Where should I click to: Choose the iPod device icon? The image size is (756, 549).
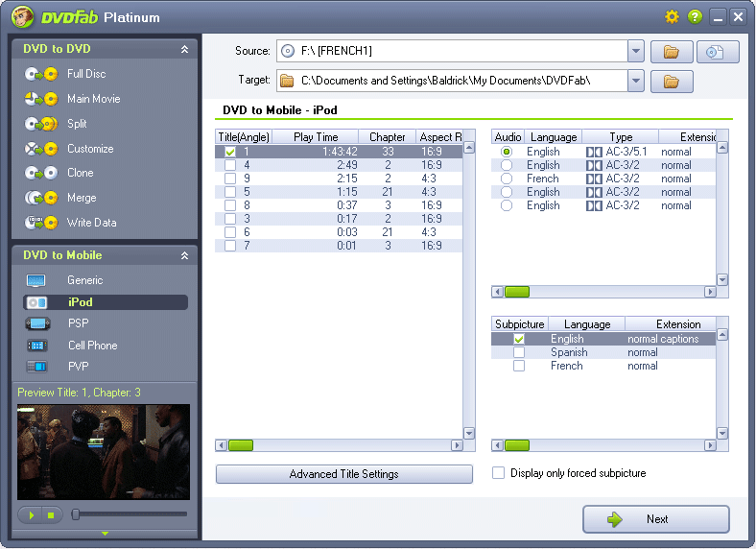click(x=36, y=302)
